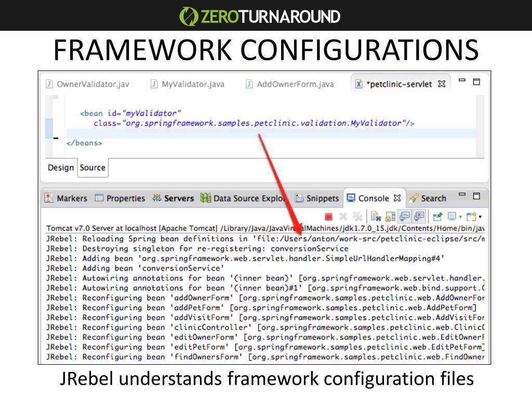Click the blank highlighted editor line

tap(271, 134)
